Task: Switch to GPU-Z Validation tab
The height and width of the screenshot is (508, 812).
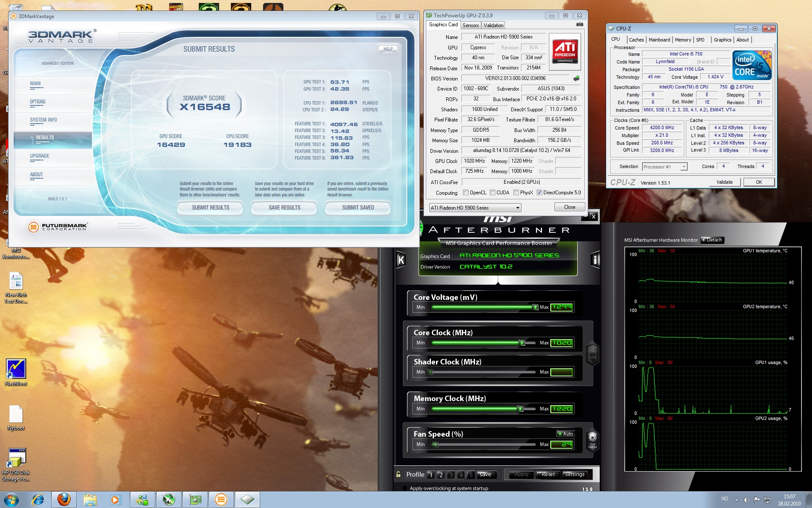Action: coord(494,25)
